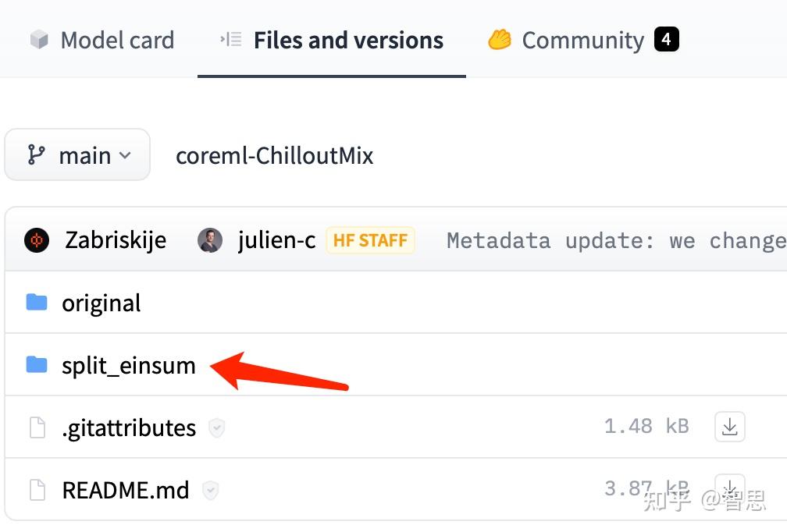Open Zabriskije's user profile link
This screenshot has width=787, height=532.
tap(116, 239)
